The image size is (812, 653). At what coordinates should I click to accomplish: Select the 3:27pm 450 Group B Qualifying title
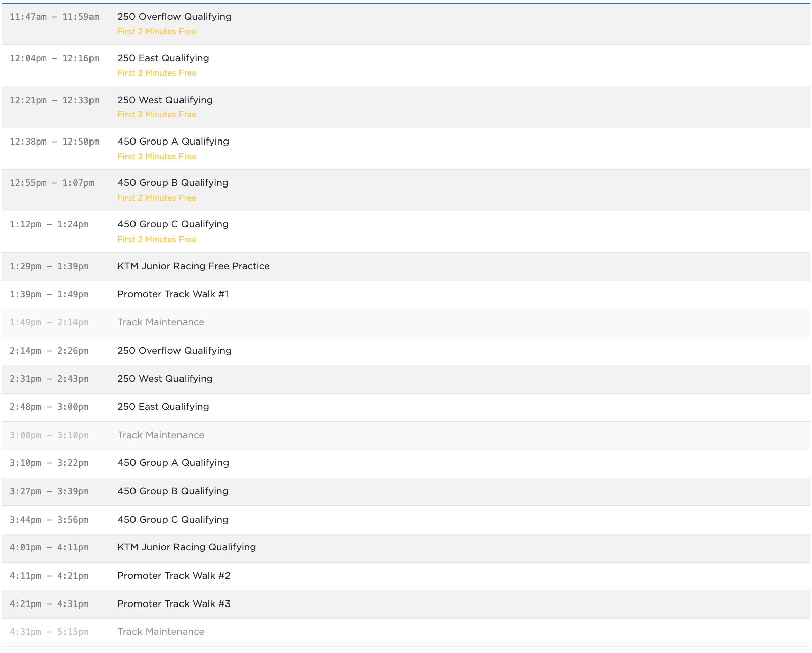click(x=172, y=491)
